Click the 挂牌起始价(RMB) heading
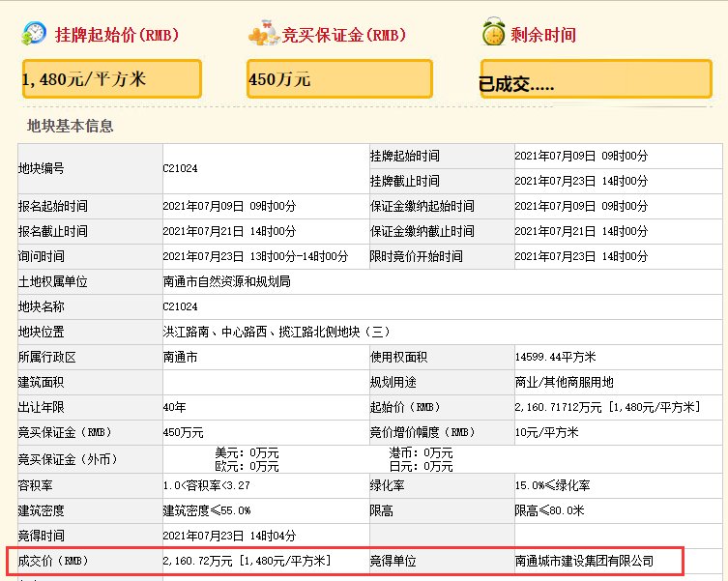The image size is (728, 581). click(x=117, y=35)
